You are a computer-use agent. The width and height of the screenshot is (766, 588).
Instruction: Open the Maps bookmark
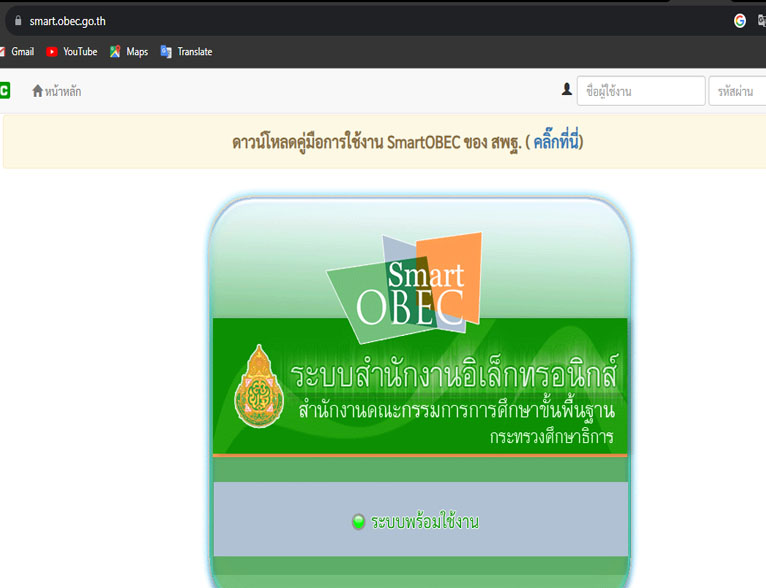click(129, 52)
